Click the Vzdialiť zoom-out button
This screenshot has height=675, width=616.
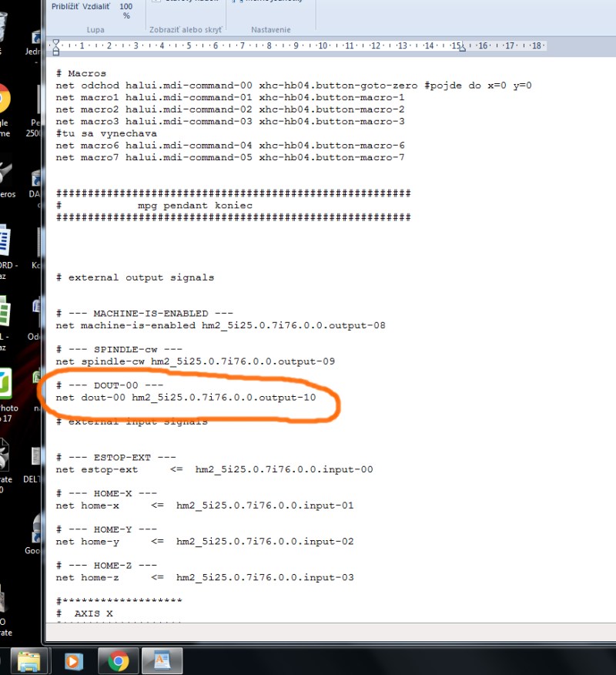(x=94, y=5)
